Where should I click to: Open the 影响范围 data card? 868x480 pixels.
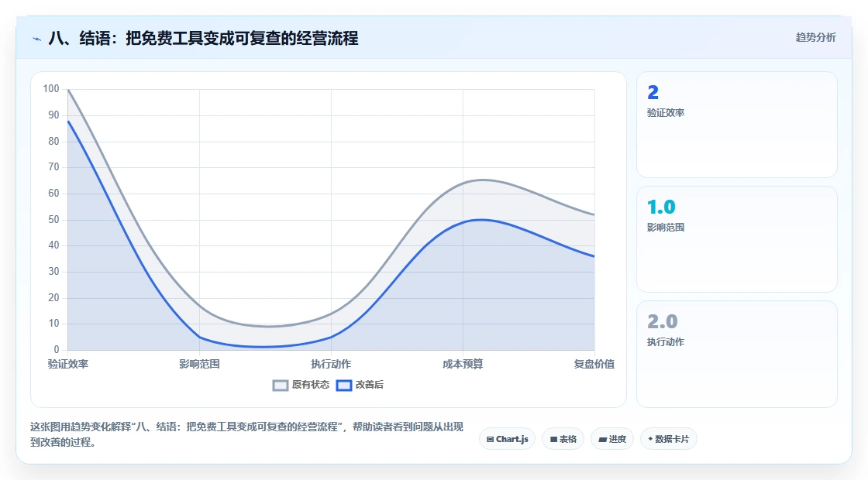point(737,239)
